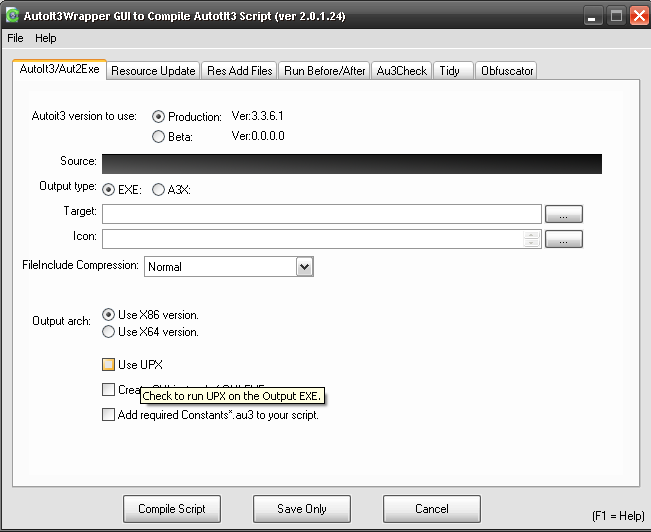Click browse button next to Target field
The height and width of the screenshot is (532, 651).
pos(564,214)
